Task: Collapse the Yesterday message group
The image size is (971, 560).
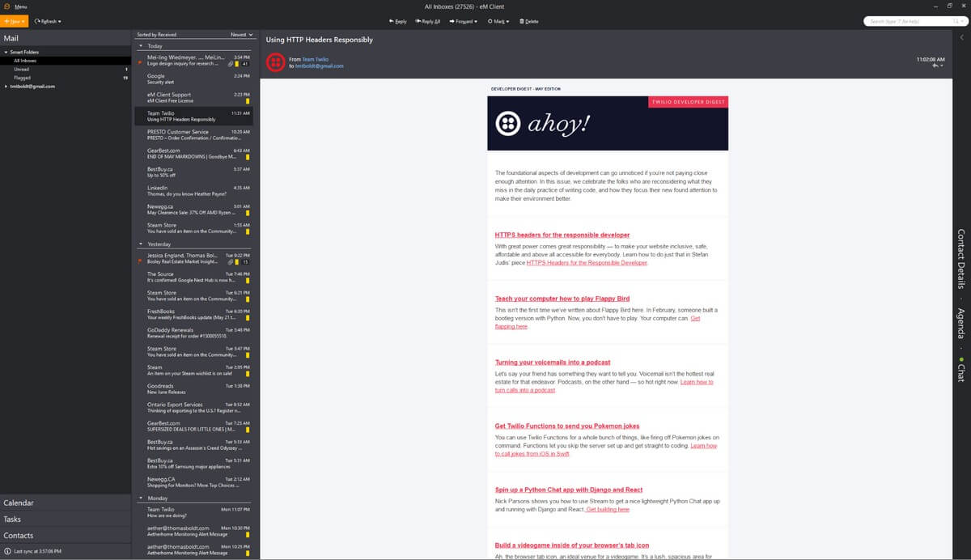Action: click(x=141, y=244)
